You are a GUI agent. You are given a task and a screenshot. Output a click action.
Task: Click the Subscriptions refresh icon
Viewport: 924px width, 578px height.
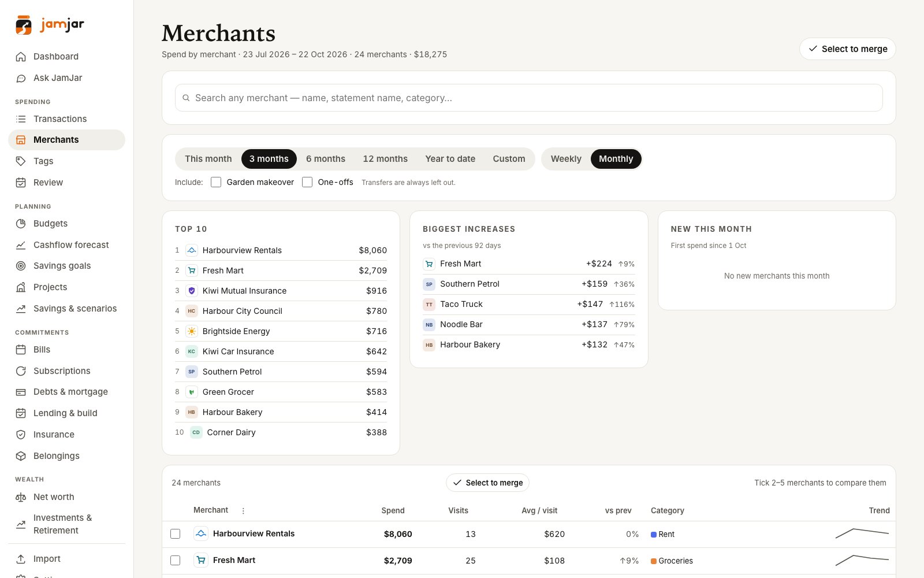tap(21, 371)
